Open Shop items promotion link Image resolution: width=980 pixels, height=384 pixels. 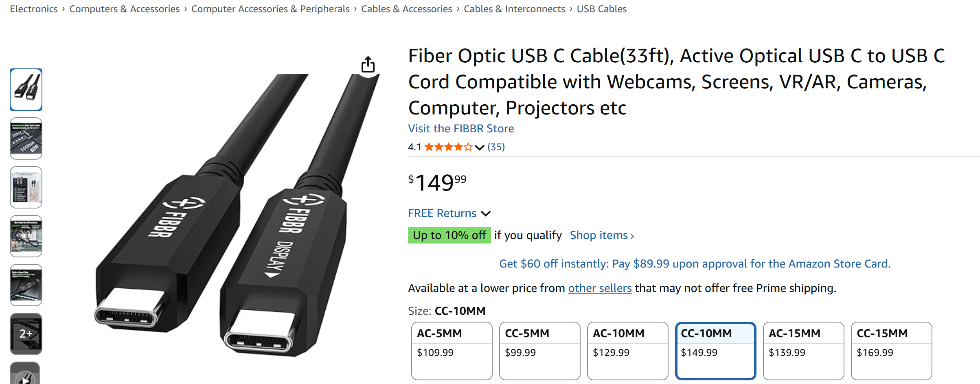coord(602,235)
